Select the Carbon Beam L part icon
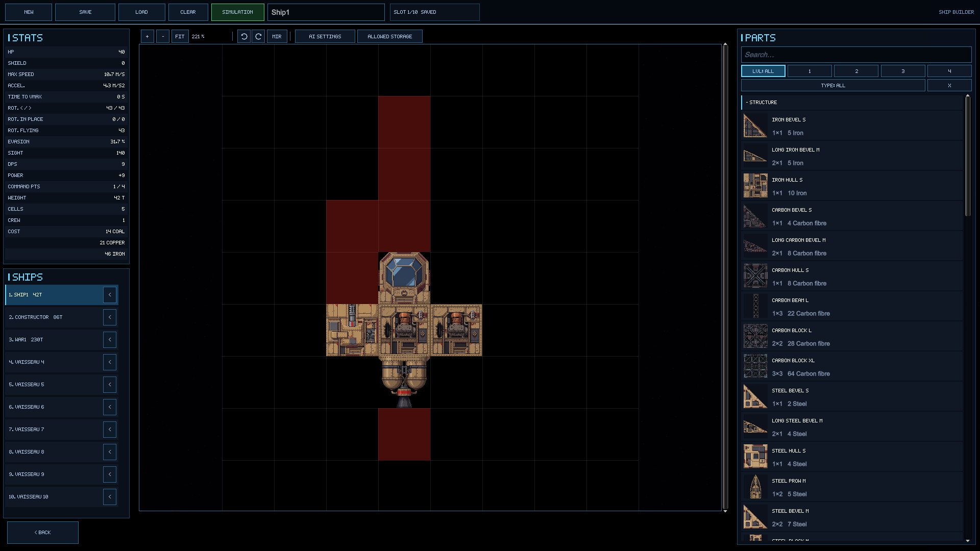980x551 pixels. (x=755, y=306)
